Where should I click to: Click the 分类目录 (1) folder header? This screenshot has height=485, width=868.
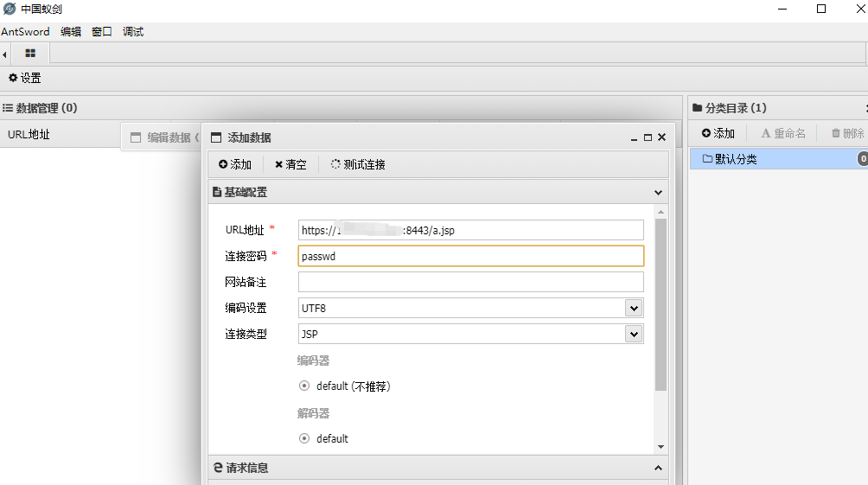730,108
